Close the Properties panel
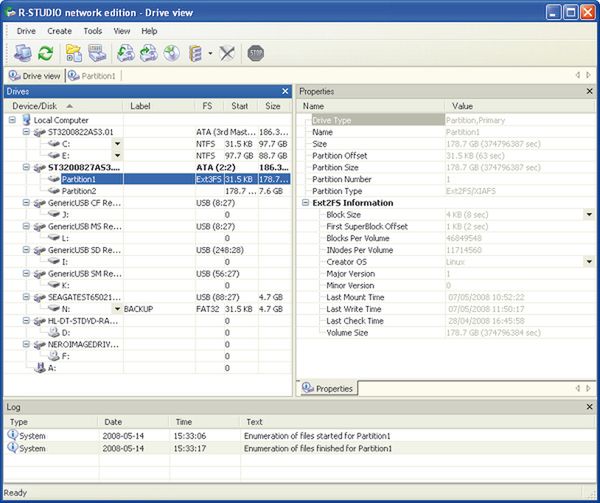The width and height of the screenshot is (600, 503). point(590,91)
